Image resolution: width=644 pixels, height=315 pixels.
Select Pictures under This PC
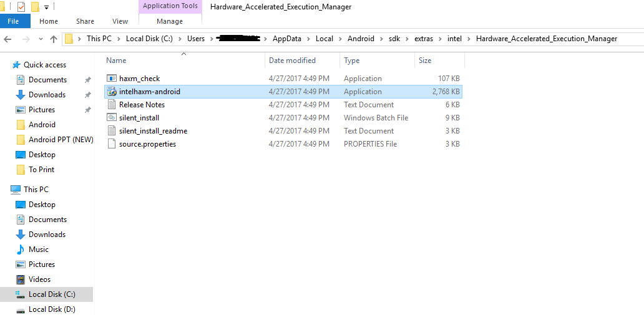click(x=41, y=264)
